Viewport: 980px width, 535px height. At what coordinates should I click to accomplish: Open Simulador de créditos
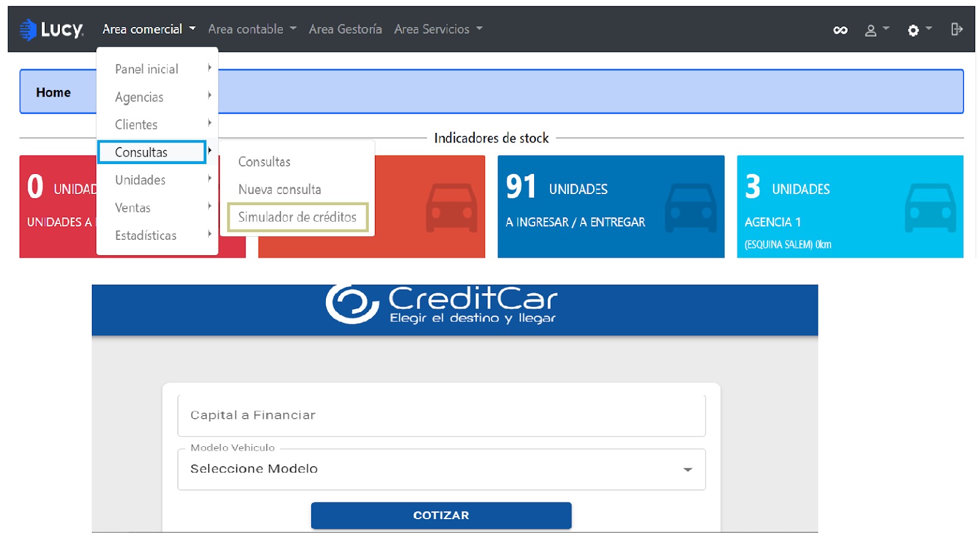coord(298,217)
